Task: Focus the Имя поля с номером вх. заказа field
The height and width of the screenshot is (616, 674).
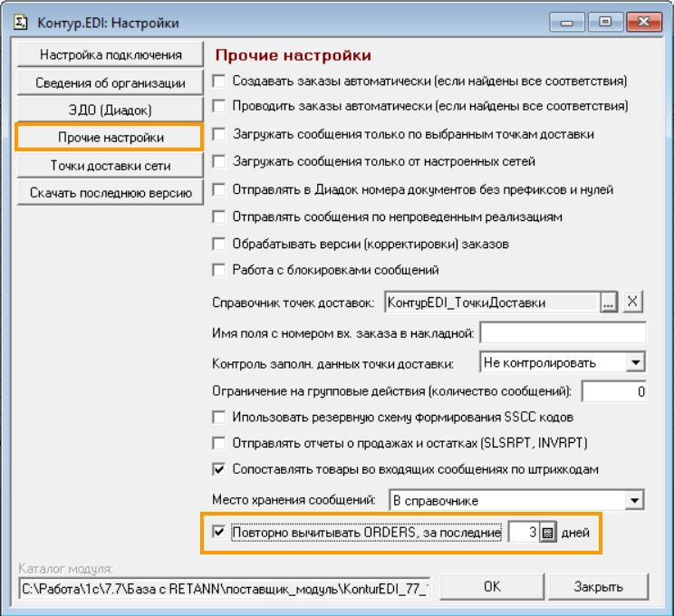Action: tap(563, 332)
